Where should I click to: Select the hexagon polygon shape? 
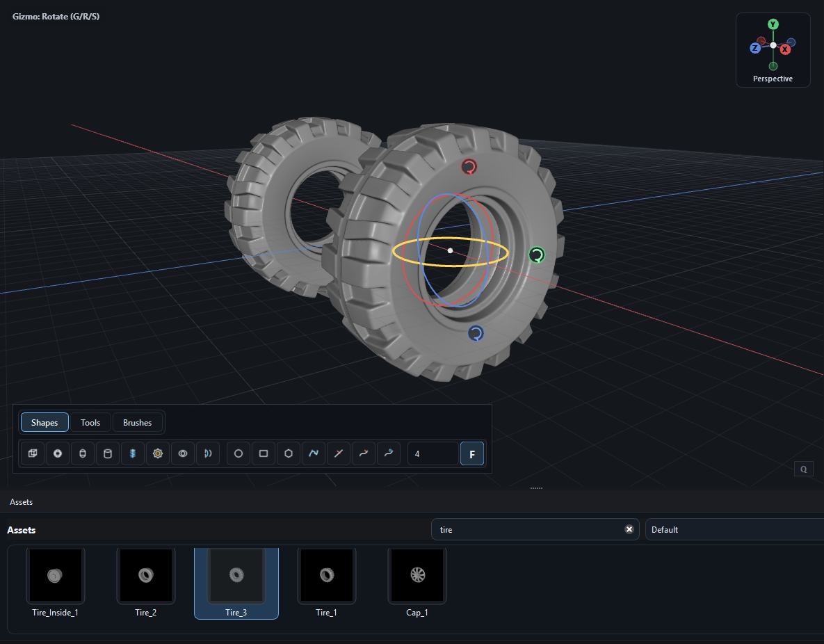point(289,453)
